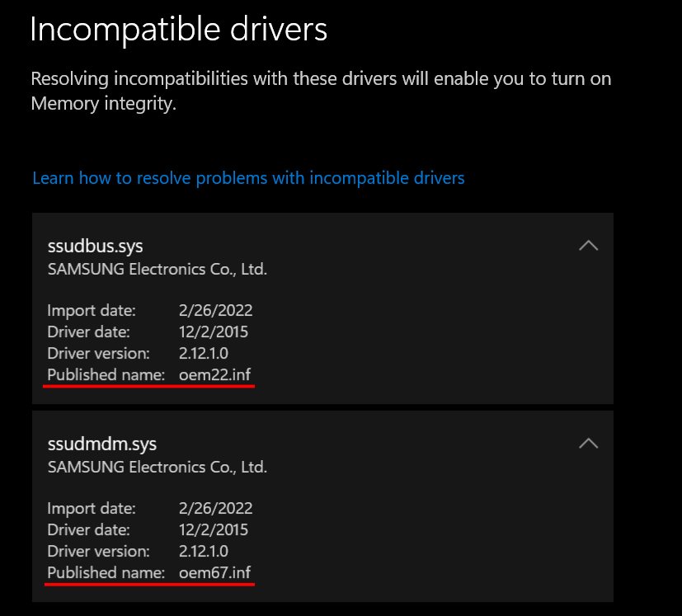682x616 pixels.
Task: Click the upward chevron on the first driver card
Action: tap(589, 245)
